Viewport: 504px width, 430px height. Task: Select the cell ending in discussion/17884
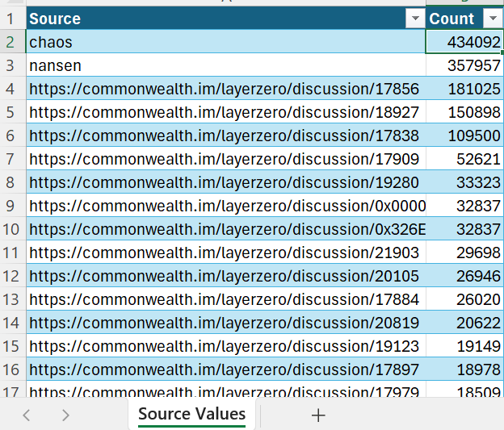pyautogui.click(x=226, y=299)
